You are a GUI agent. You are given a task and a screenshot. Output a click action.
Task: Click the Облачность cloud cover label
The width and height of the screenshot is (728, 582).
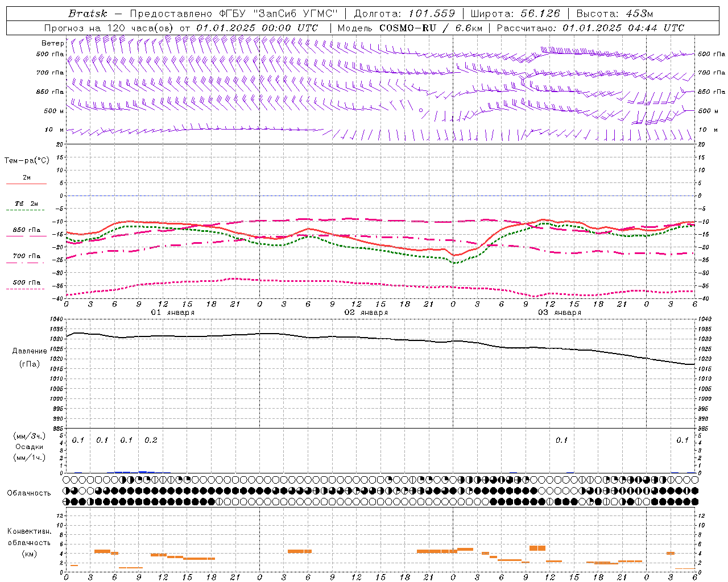tap(28, 493)
